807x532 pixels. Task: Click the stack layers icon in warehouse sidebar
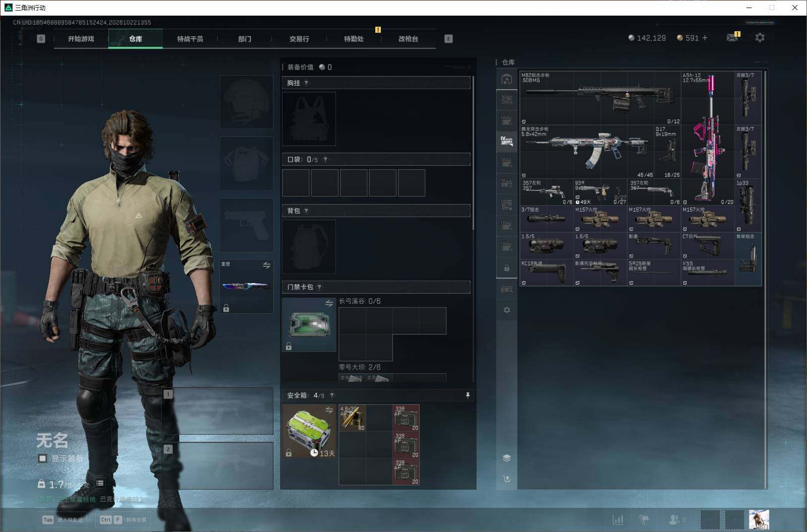click(x=507, y=458)
